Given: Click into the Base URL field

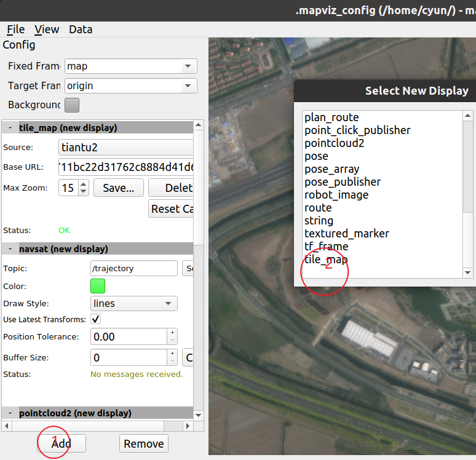Looking at the screenshot, I should [125, 167].
